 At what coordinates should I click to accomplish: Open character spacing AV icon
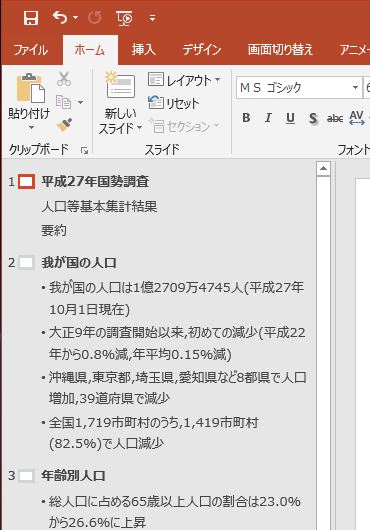tap(357, 118)
